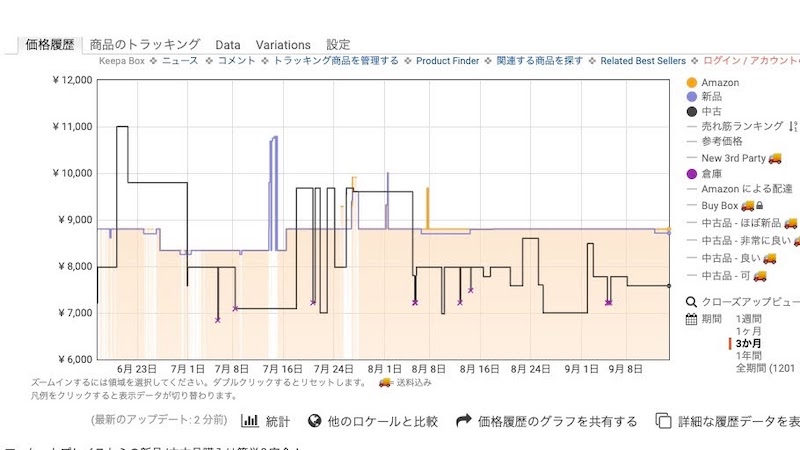Click 価格履歴のグラフを共有する
The height and width of the screenshot is (450, 800).
coord(557,421)
